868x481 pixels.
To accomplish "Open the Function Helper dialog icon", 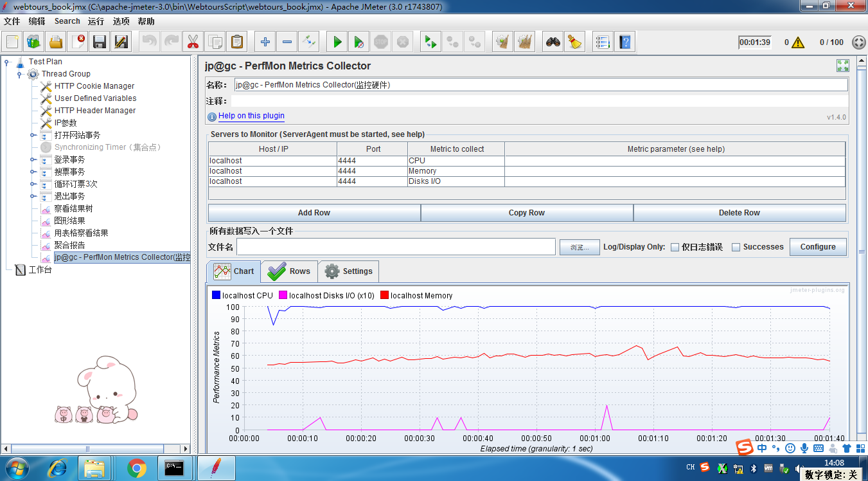I will coord(602,42).
